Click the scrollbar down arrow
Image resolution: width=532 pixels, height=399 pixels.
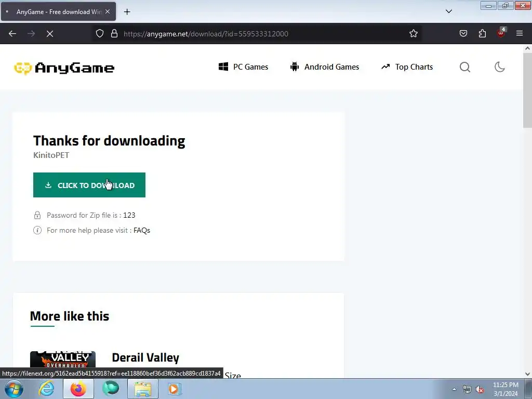point(527,374)
